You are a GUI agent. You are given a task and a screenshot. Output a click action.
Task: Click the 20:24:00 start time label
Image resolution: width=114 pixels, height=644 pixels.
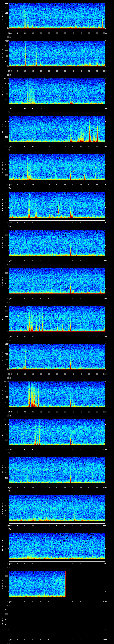pos(9,33)
